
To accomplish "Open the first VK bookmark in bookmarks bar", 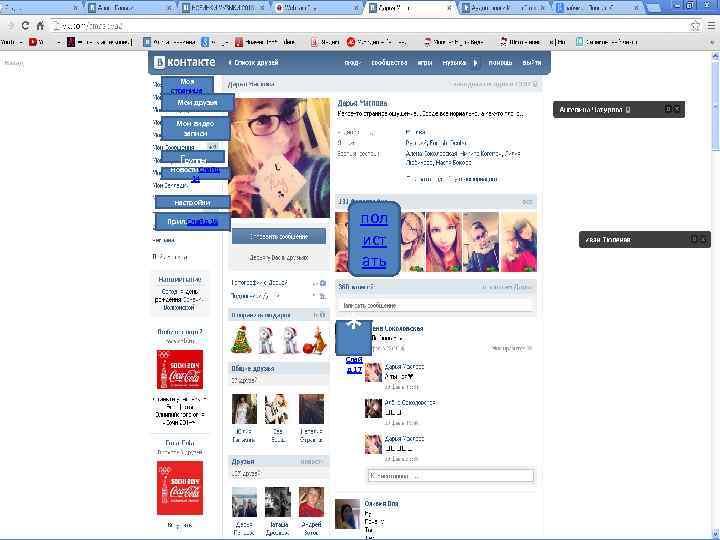I will pyautogui.click(x=147, y=42).
